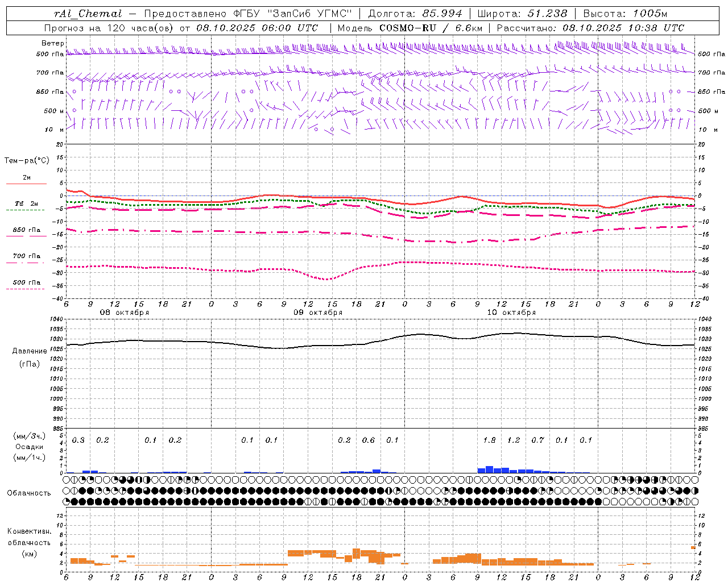The height and width of the screenshot is (582, 728).
Task: Click precipitation value "1.2"
Action: tap(514, 440)
